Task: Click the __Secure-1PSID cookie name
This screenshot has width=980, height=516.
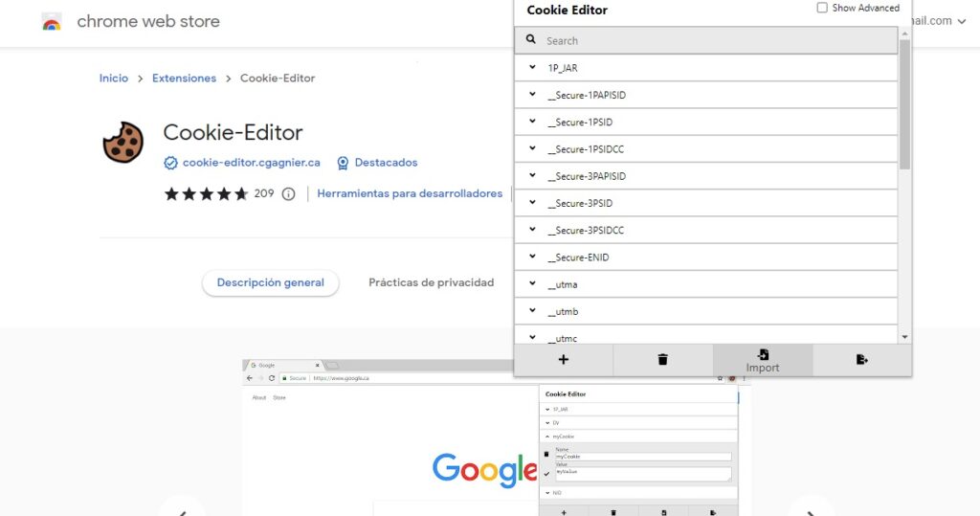Action: pyautogui.click(x=580, y=122)
